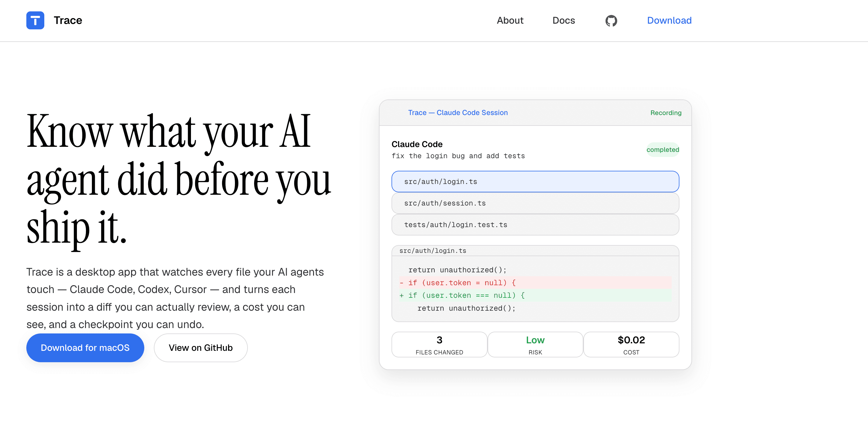Viewport: 868px width, 441px height.
Task: Click the removed red diff line
Action: tap(535, 283)
